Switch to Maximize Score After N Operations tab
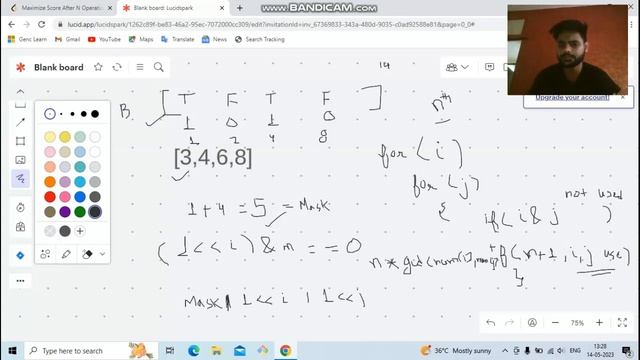640x360 pixels. point(62,8)
